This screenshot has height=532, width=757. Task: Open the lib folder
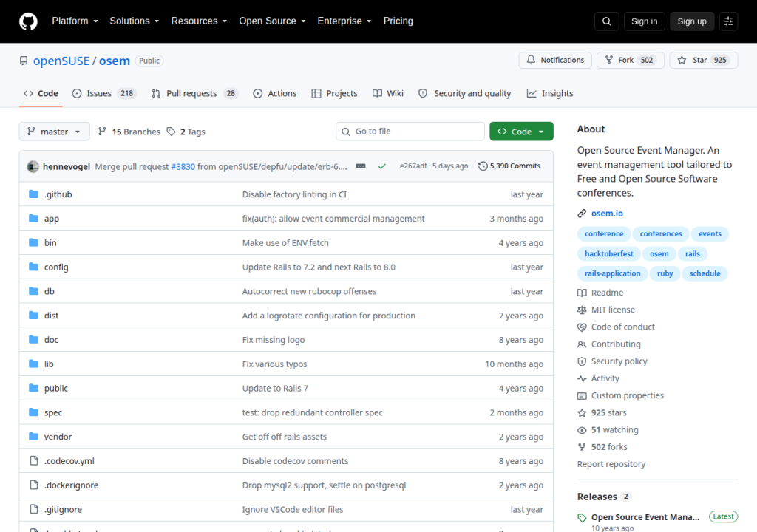click(49, 364)
